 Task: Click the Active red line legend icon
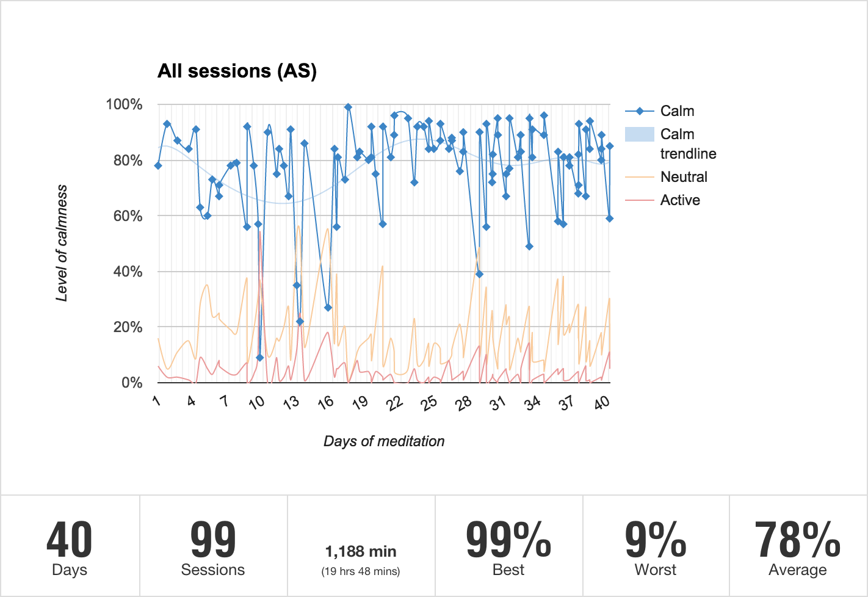pyautogui.click(x=640, y=200)
